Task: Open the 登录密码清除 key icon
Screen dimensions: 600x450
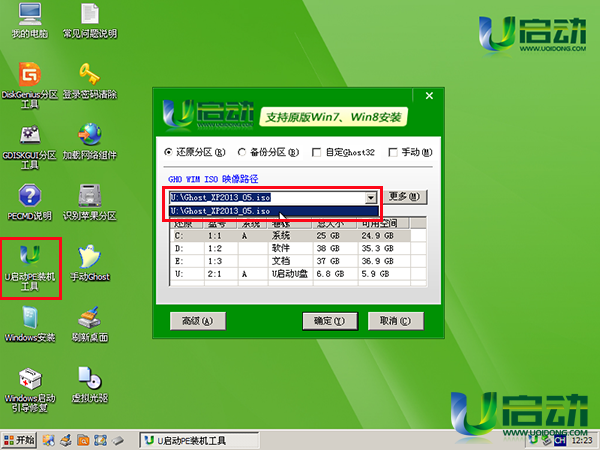Action: click(x=90, y=80)
